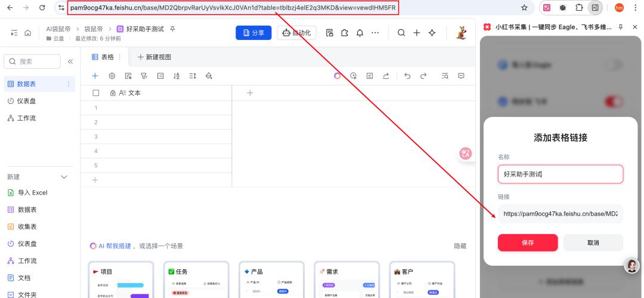
Task: Click the 取消 button in dialog
Action: 593,242
